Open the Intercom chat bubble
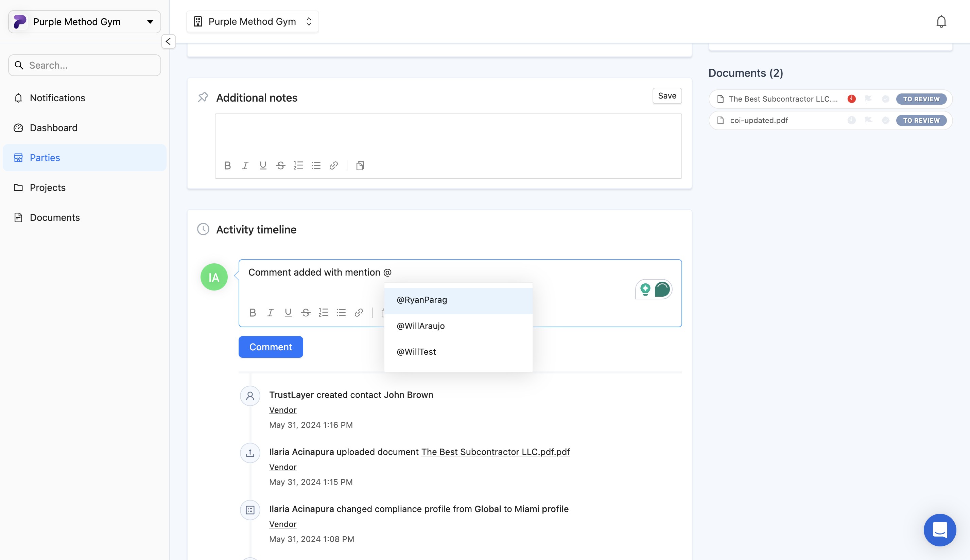The image size is (970, 560). (940, 530)
